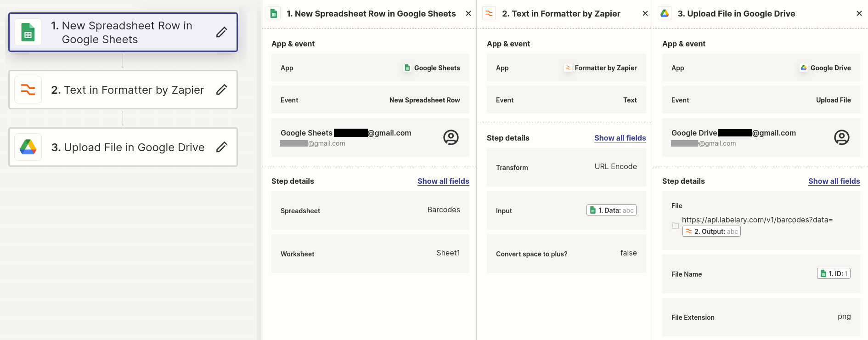Click Google Sheets account avatar icon
Viewport: 868px width, 340px height.
pos(451,137)
